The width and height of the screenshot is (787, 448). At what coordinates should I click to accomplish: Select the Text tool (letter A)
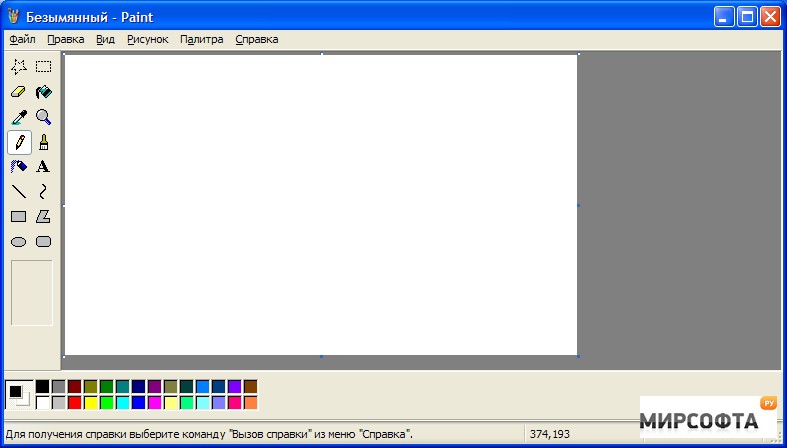coord(44,166)
